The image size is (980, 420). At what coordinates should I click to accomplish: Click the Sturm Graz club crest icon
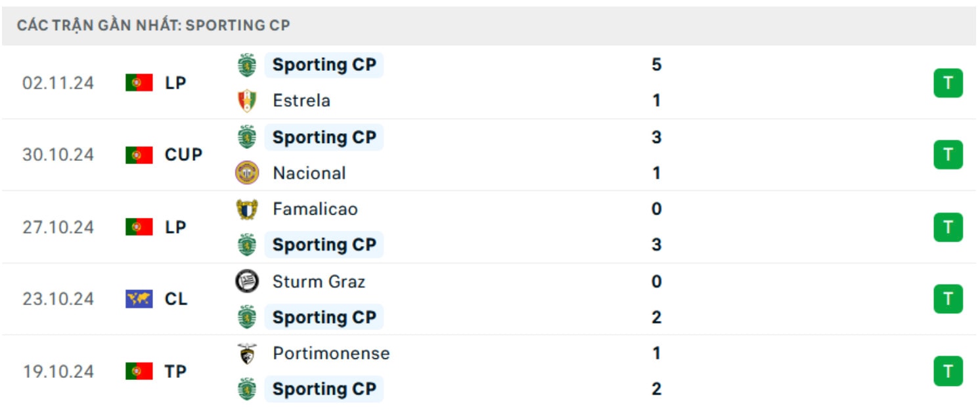pos(247,282)
